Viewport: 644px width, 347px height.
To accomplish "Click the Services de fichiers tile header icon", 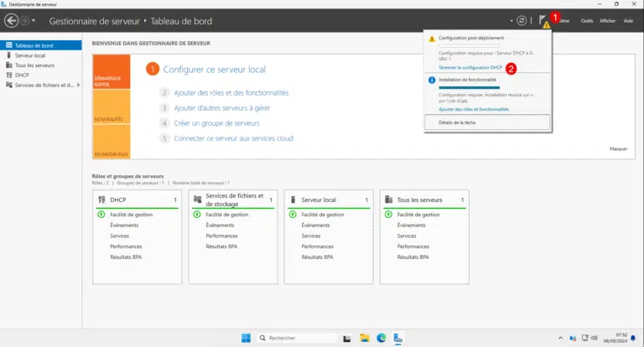I will tap(198, 199).
